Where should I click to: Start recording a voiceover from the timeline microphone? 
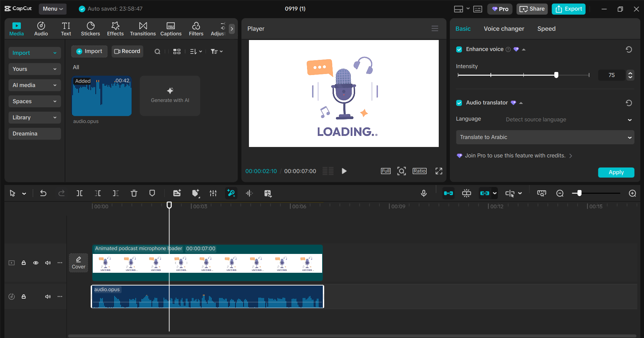tap(424, 193)
